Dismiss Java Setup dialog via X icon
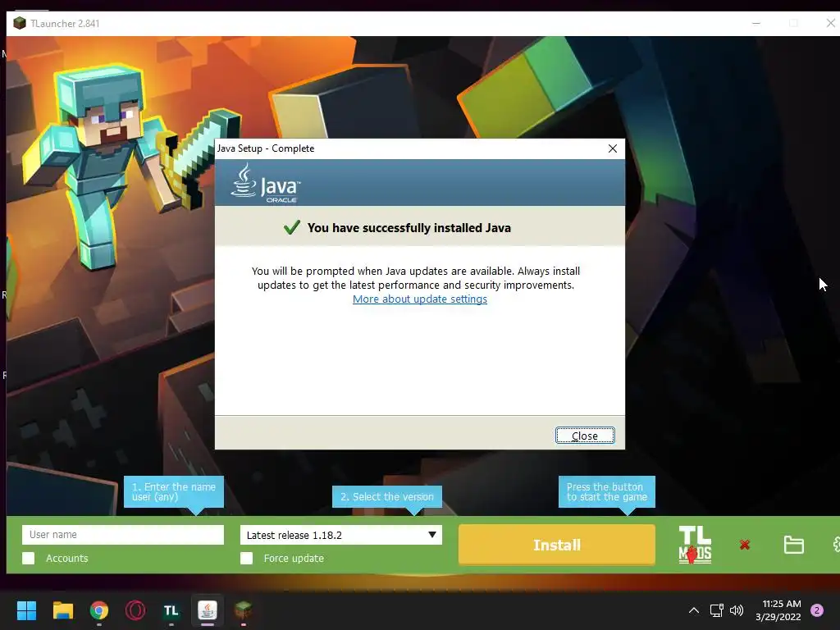 (612, 148)
